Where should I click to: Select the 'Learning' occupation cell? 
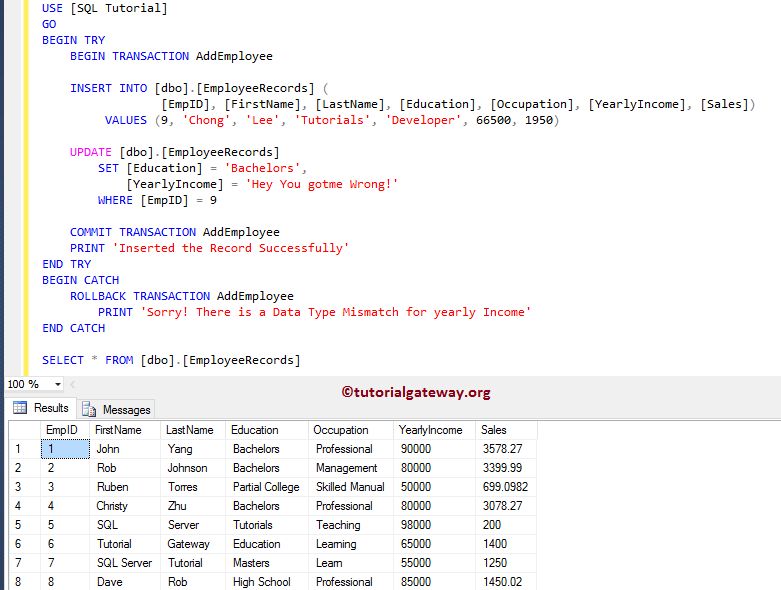pos(351,544)
